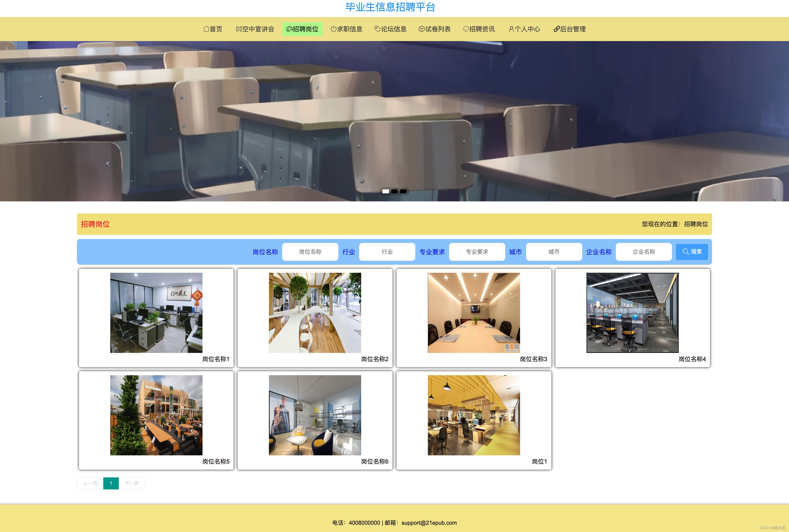Click the 岗位1 card title
Image resolution: width=789 pixels, height=532 pixels.
[x=539, y=461]
